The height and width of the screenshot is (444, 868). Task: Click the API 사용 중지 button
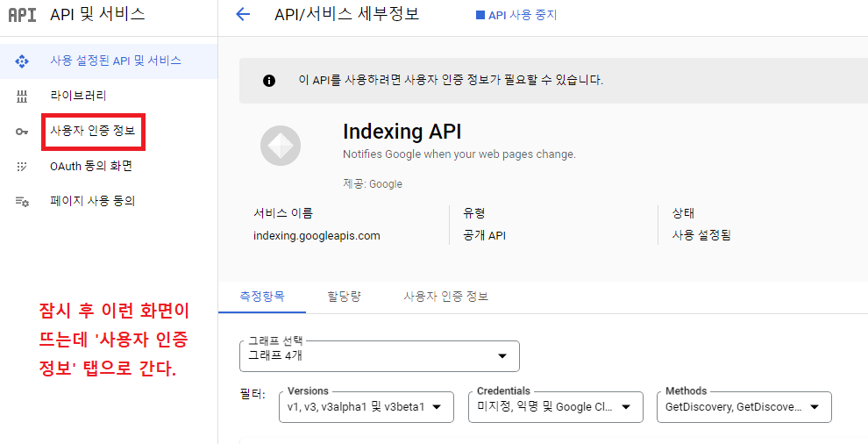click(x=516, y=16)
